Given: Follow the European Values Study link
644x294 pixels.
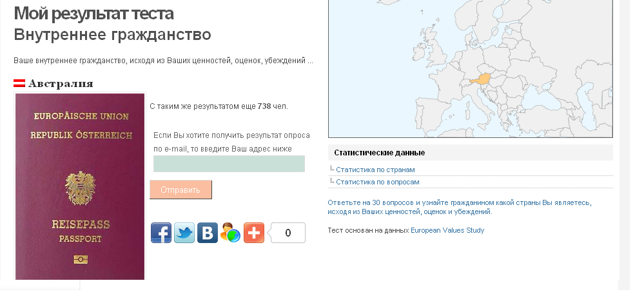Looking at the screenshot, I should (447, 230).
